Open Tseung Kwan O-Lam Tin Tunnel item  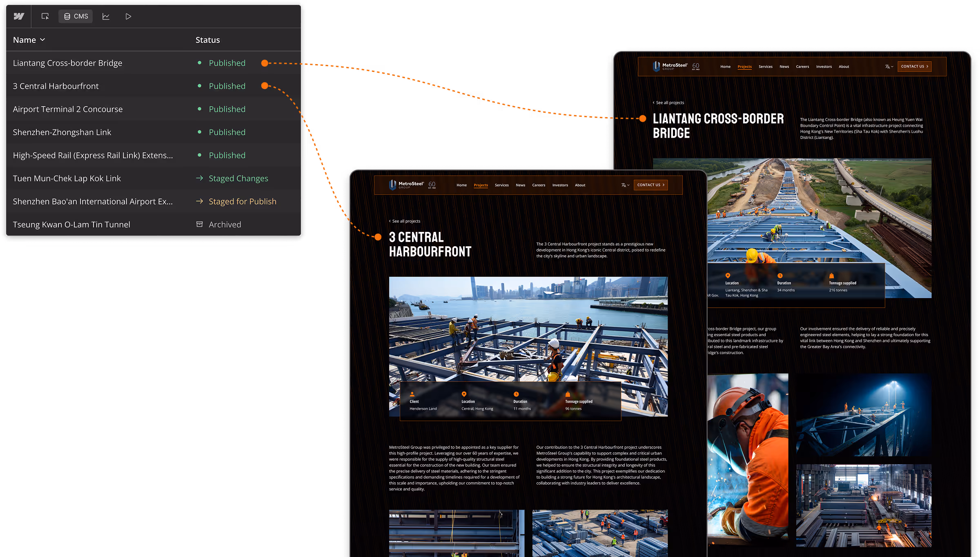pos(71,225)
